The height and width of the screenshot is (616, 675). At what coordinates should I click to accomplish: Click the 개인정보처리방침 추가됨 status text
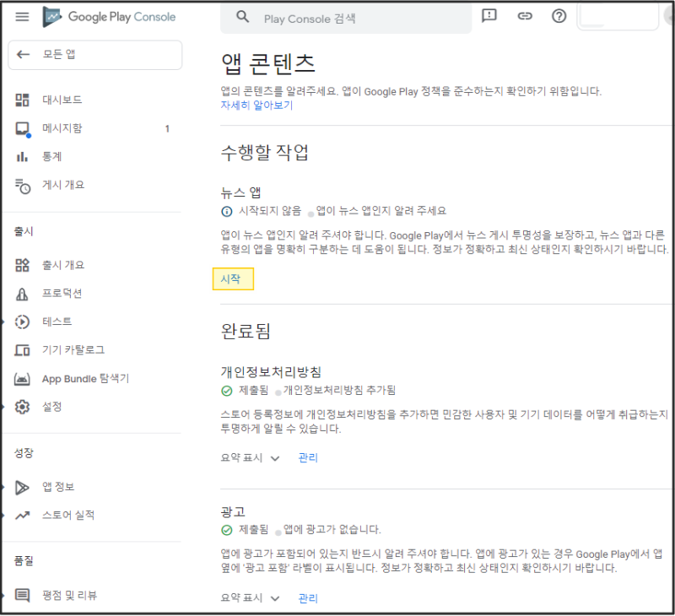(339, 391)
